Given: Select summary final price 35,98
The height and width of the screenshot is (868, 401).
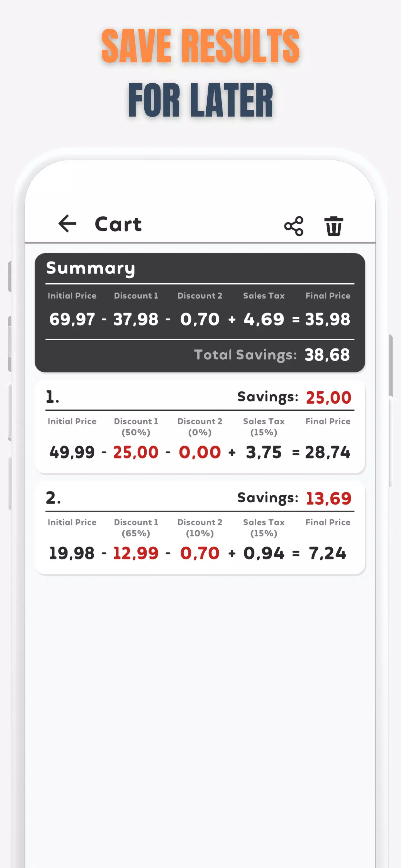Looking at the screenshot, I should click(x=327, y=319).
